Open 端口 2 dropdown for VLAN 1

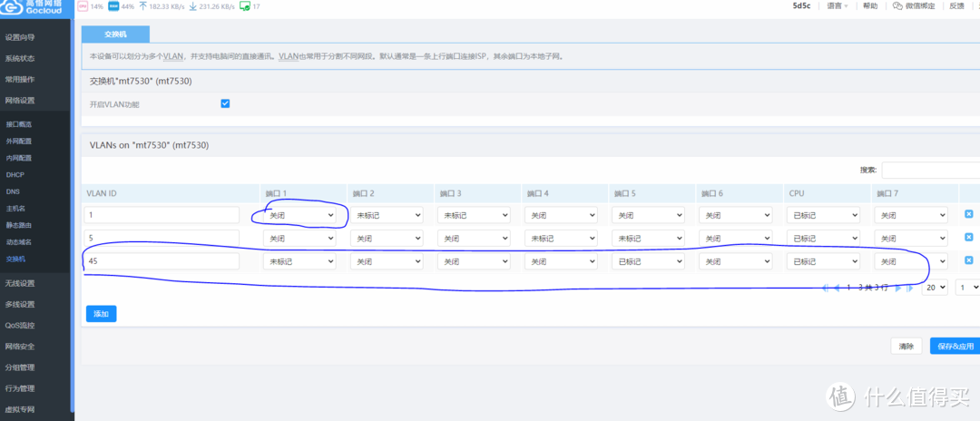point(387,216)
